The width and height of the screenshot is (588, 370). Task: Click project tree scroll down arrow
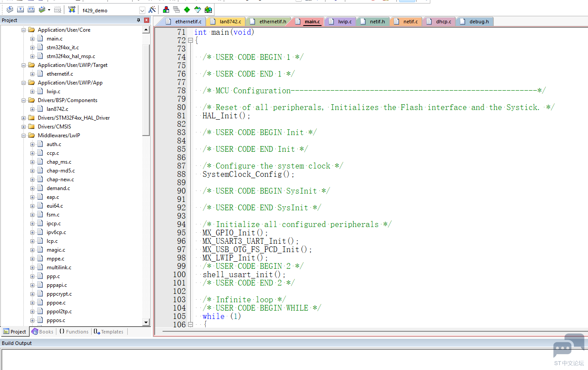click(146, 322)
